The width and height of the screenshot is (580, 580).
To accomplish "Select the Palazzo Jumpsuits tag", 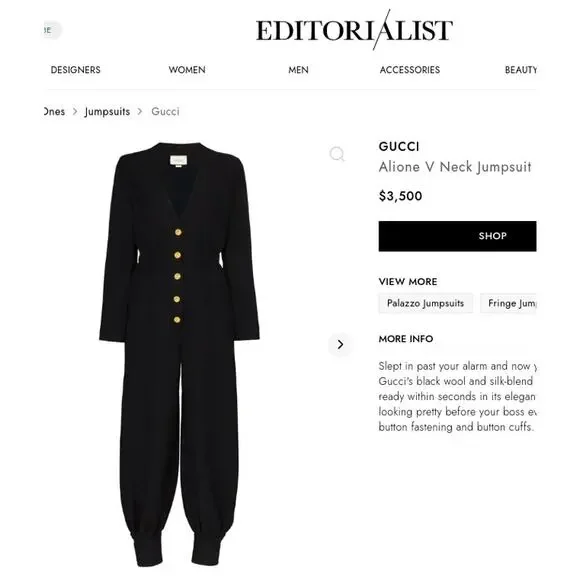I will tap(425, 303).
